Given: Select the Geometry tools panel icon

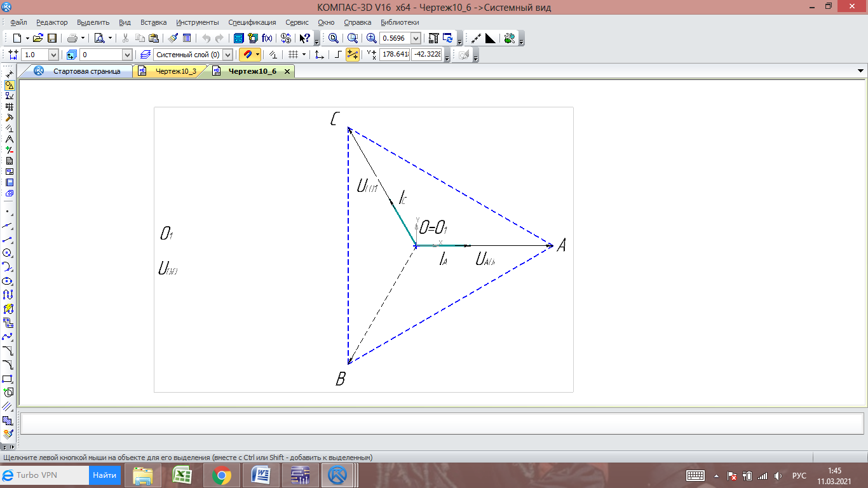Looking at the screenshot, I should point(9,85).
